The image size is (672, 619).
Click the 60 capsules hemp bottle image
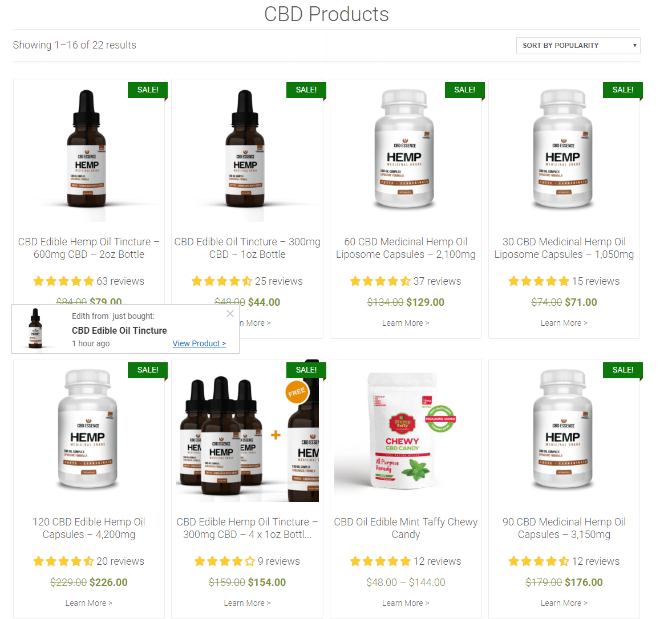(404, 149)
